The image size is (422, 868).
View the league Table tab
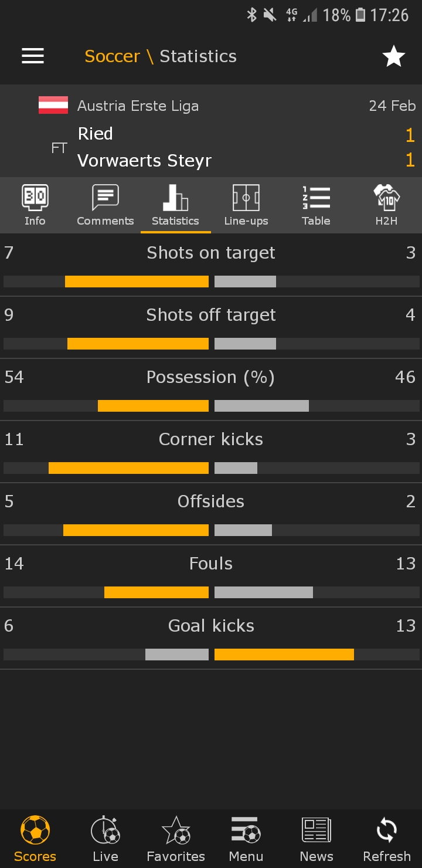[x=316, y=205]
